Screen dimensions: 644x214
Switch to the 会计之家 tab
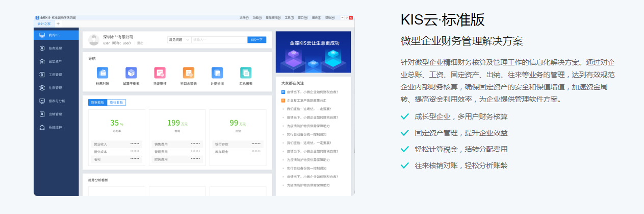[x=43, y=23]
